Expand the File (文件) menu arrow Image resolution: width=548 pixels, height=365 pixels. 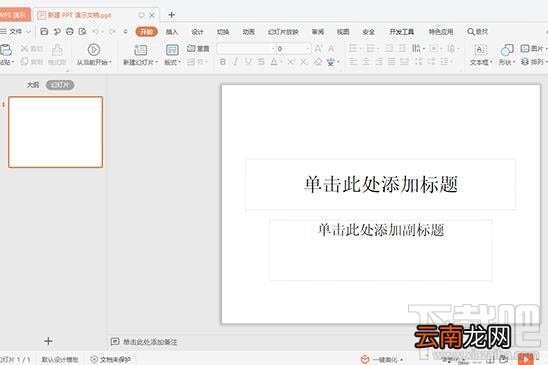point(29,32)
